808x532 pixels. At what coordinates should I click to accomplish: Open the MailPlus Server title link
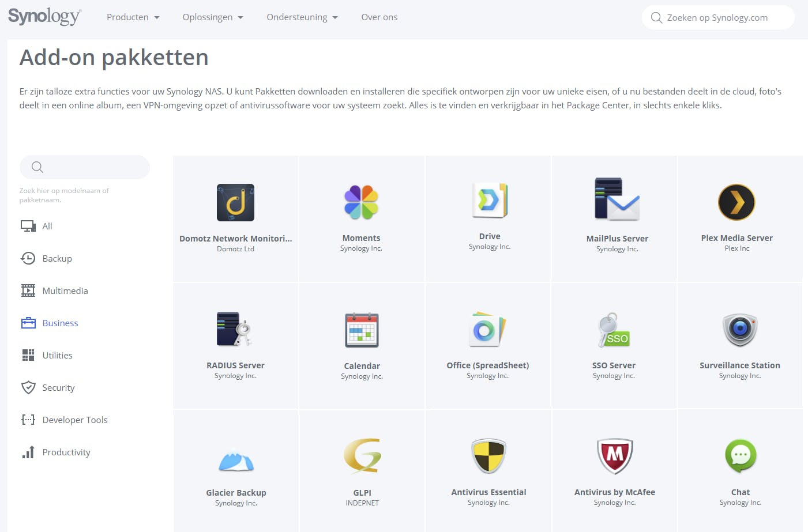617,238
